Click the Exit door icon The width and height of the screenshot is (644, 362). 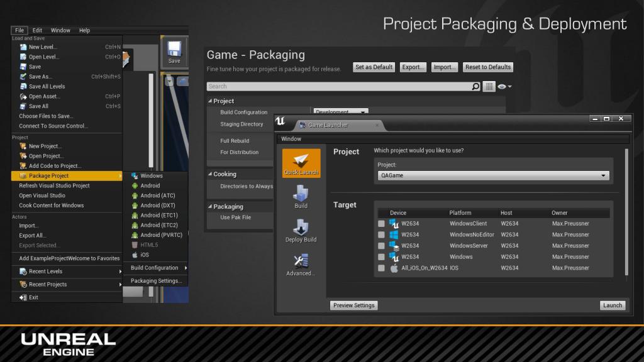tap(23, 297)
